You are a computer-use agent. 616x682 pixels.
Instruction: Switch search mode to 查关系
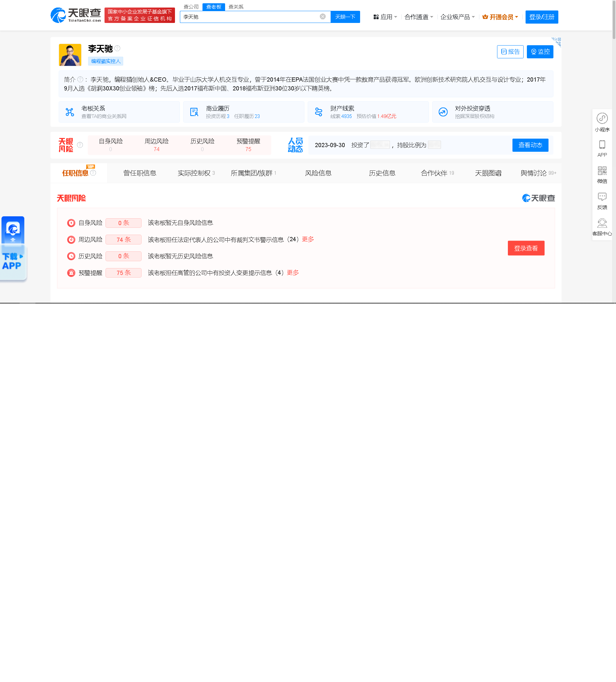tap(236, 7)
